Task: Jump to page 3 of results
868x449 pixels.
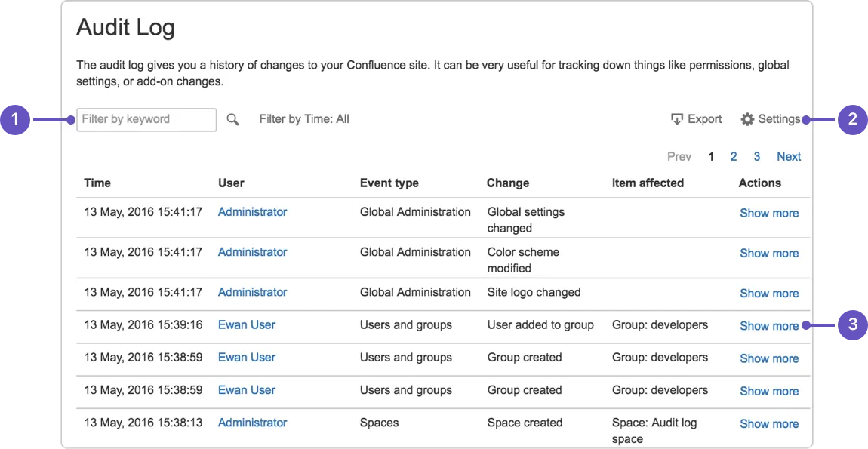Action: [757, 157]
